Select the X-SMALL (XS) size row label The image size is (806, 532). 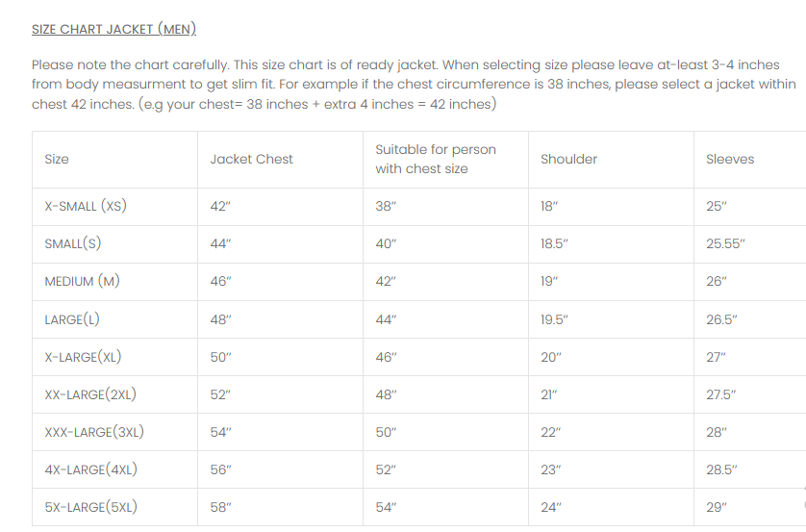point(86,206)
